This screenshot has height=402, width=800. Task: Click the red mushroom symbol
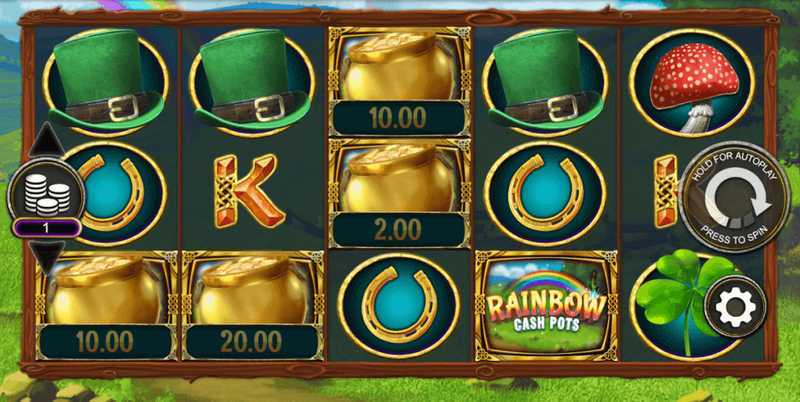692,83
